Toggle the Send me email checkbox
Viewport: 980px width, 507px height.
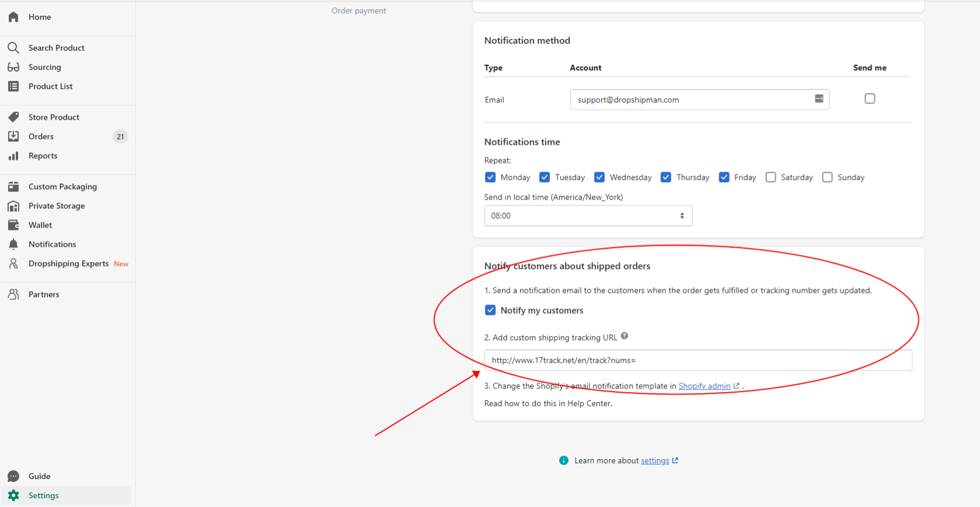(870, 99)
